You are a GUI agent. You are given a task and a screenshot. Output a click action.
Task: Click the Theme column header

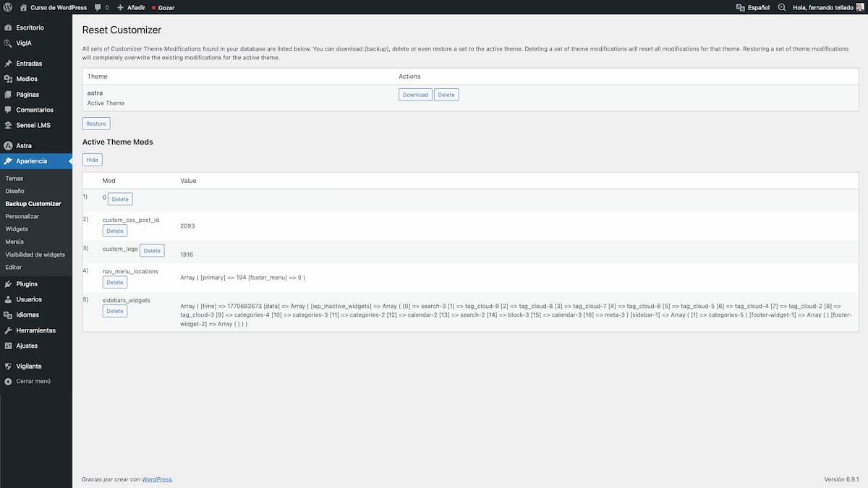coord(97,76)
